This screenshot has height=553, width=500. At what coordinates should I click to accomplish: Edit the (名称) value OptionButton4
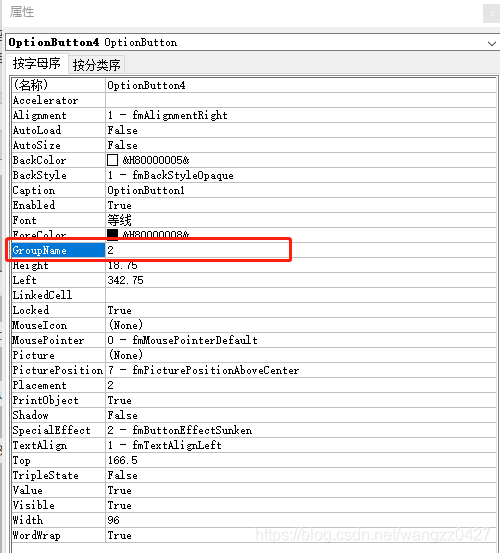(x=146, y=85)
